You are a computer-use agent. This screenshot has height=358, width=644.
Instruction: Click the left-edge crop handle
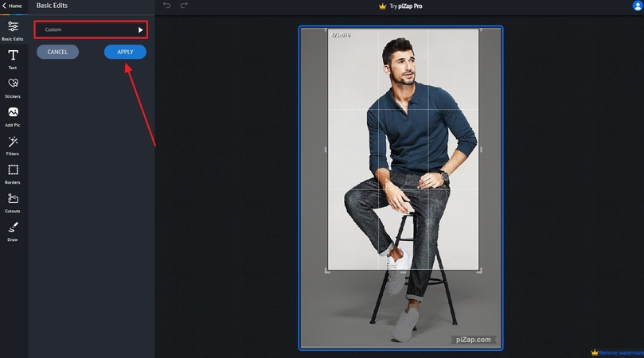point(326,150)
